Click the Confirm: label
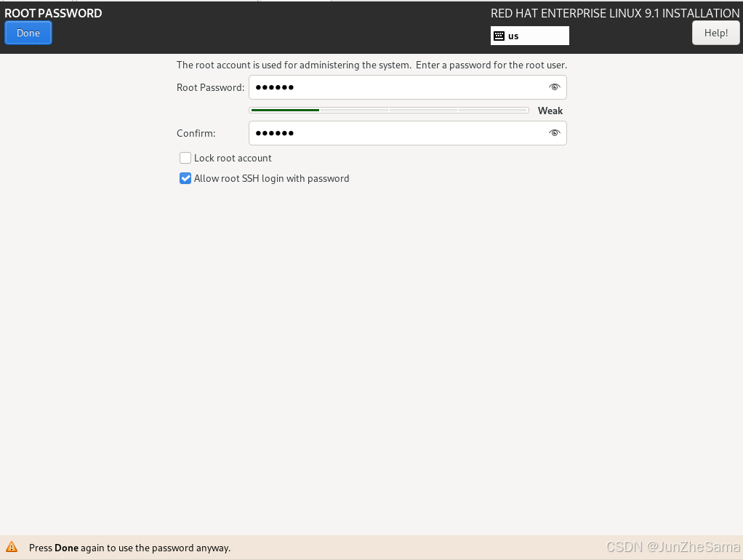Screen dimensions: 743x560 tap(196, 134)
